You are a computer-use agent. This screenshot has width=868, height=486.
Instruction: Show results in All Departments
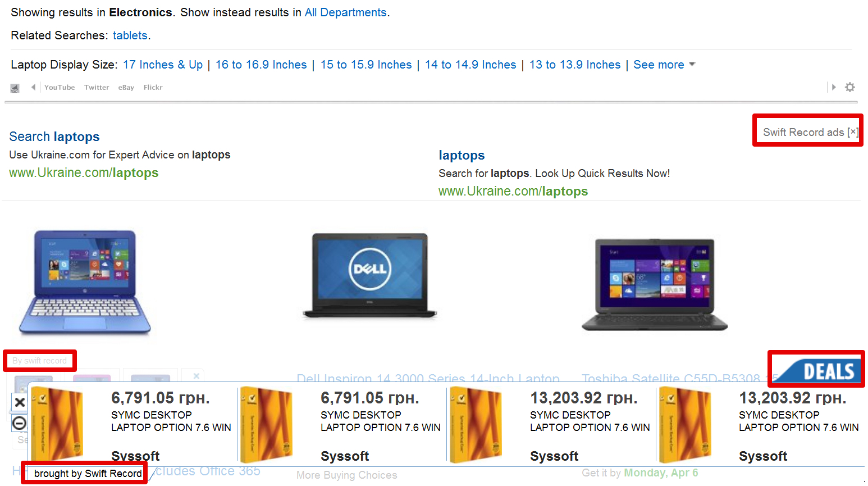click(x=345, y=12)
